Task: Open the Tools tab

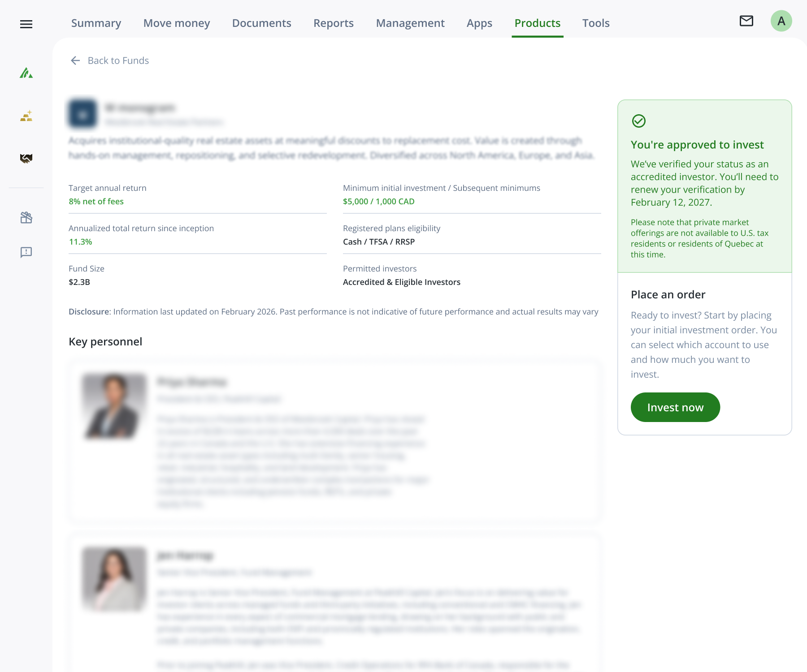Action: 596,23
